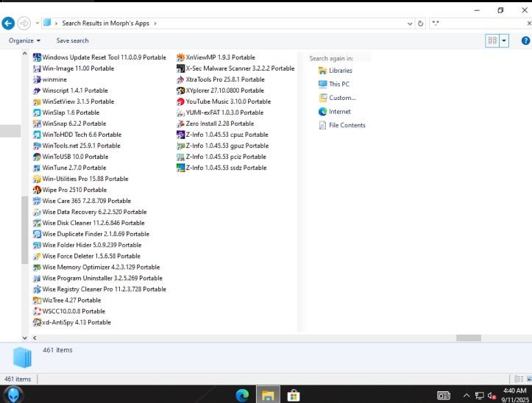
Task: Select the XnViewMP 1.9.3 Portable icon
Action: 180,57
